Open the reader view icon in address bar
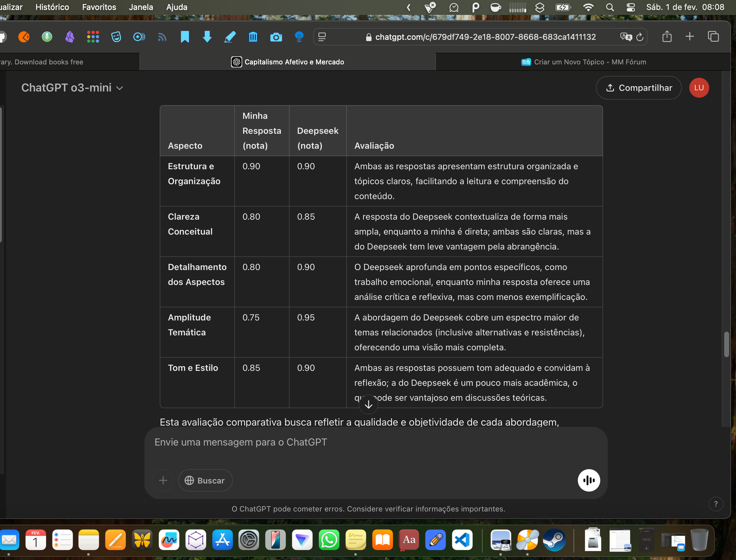 (322, 37)
